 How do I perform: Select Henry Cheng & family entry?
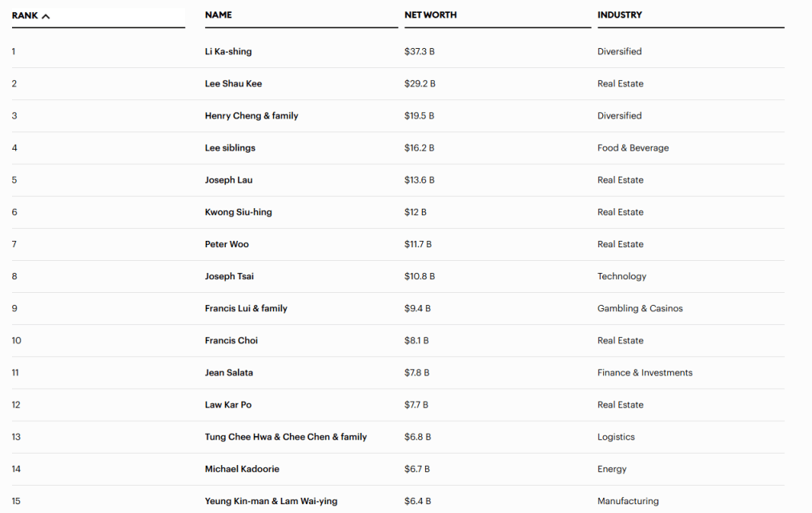tap(251, 116)
